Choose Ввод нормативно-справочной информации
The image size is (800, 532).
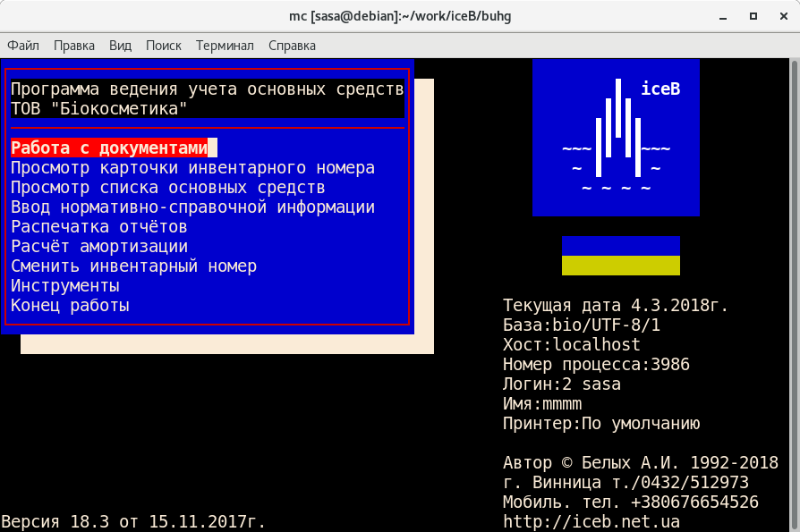pos(193,207)
